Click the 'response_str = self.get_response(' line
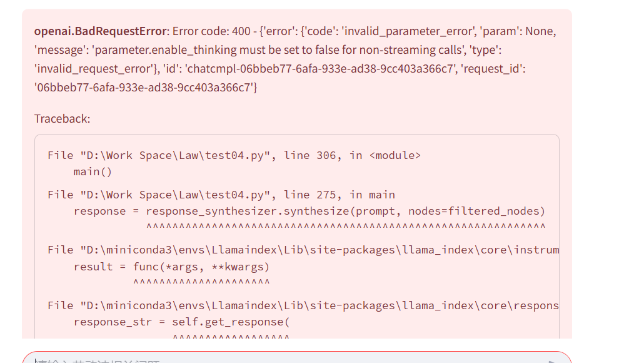The image size is (644, 363). click(181, 322)
